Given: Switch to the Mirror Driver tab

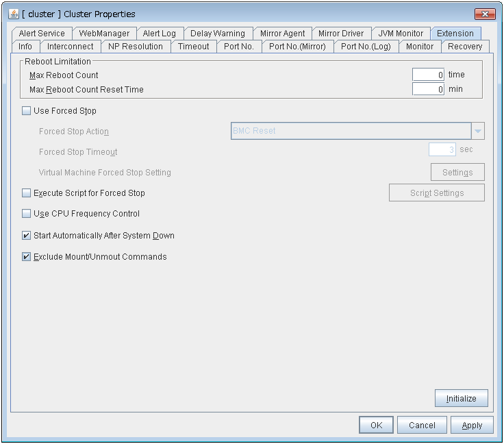Looking at the screenshot, I should 341,34.
